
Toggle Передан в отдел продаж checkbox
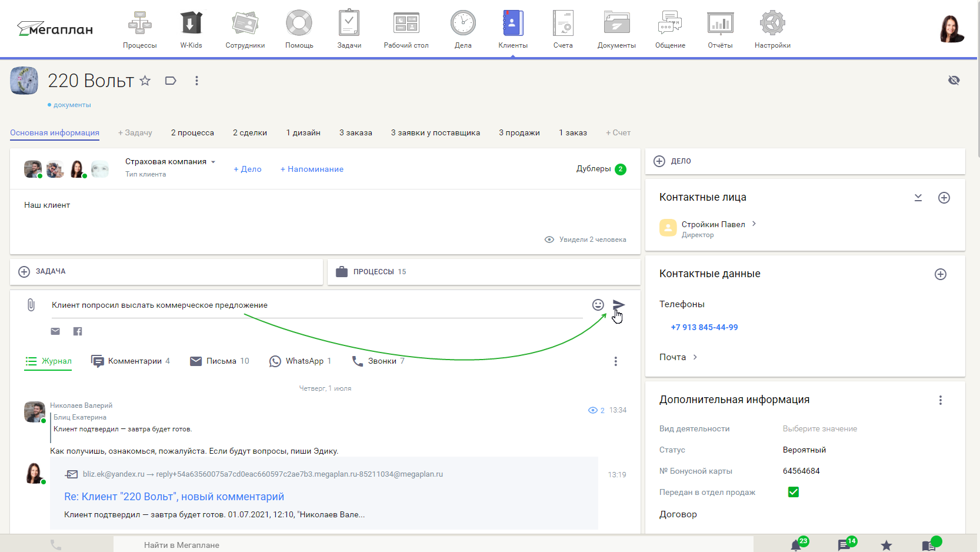pyautogui.click(x=794, y=492)
